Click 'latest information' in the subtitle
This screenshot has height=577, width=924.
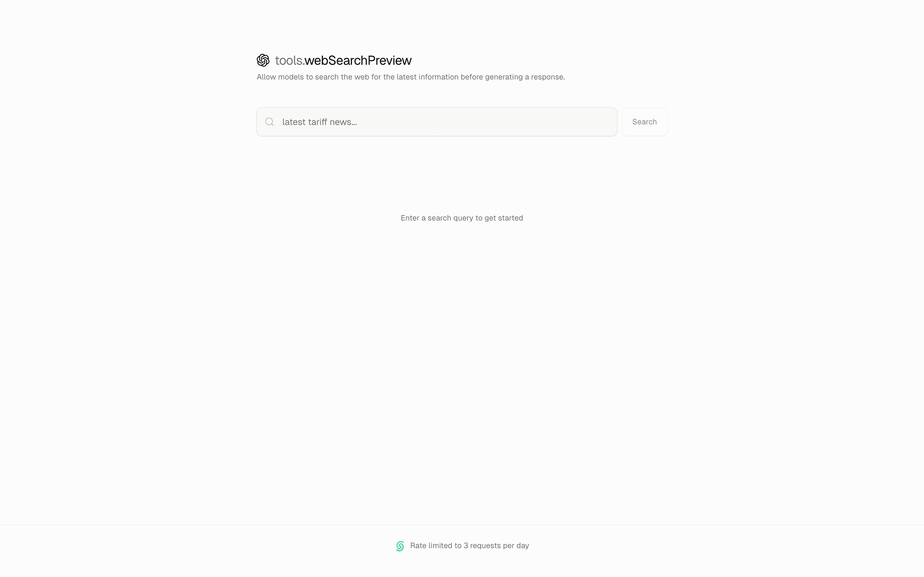(428, 77)
